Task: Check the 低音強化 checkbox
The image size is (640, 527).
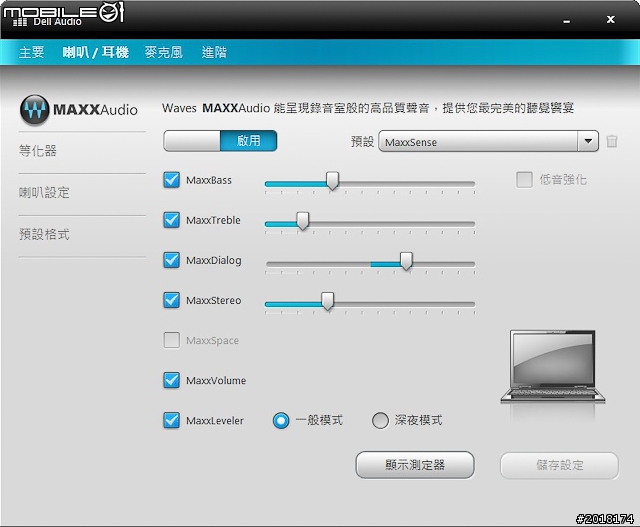Action: pyautogui.click(x=524, y=180)
